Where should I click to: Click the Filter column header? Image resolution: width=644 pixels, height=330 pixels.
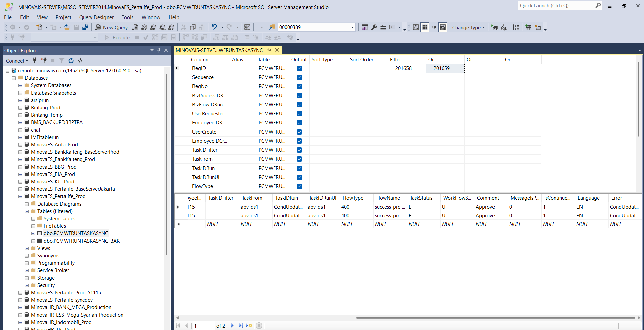[407, 59]
